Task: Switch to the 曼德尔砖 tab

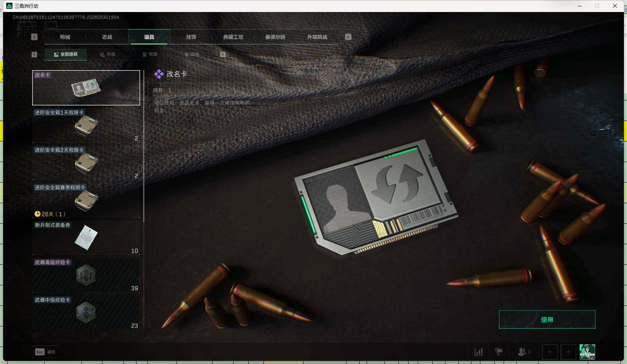Action: [x=275, y=37]
